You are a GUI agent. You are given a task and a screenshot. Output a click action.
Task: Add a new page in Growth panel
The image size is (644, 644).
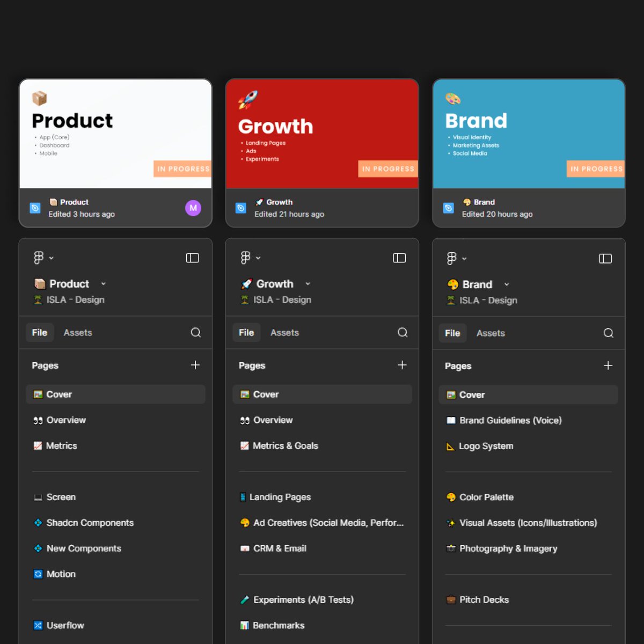(x=402, y=365)
